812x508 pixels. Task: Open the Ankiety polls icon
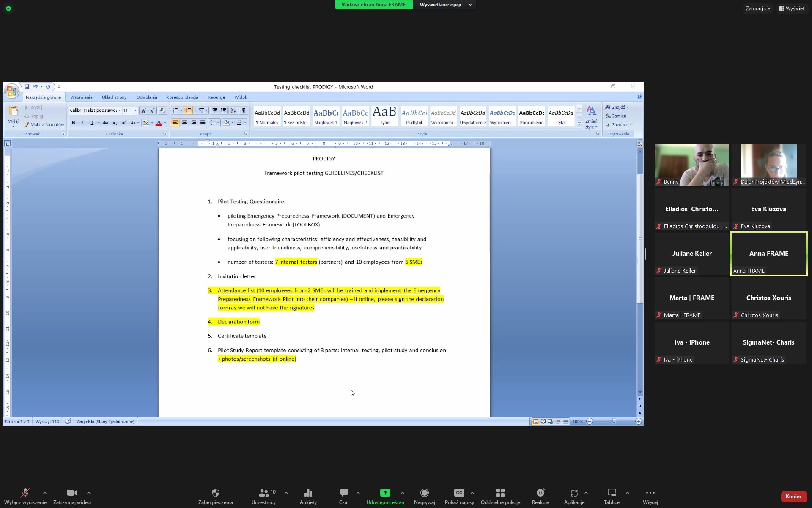click(308, 493)
